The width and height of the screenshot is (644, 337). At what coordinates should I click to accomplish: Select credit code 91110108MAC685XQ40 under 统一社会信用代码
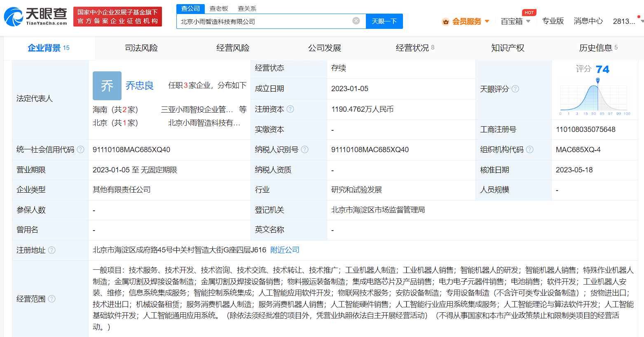point(131,150)
